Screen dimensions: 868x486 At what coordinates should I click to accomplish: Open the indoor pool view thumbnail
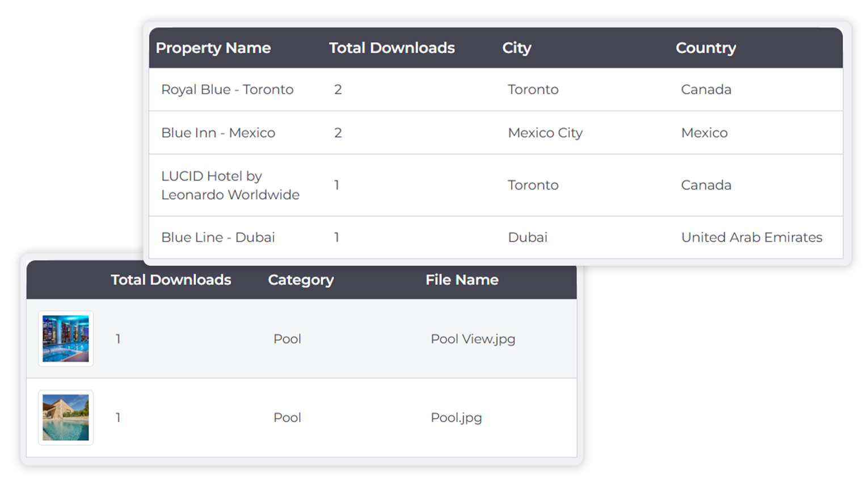pos(66,339)
